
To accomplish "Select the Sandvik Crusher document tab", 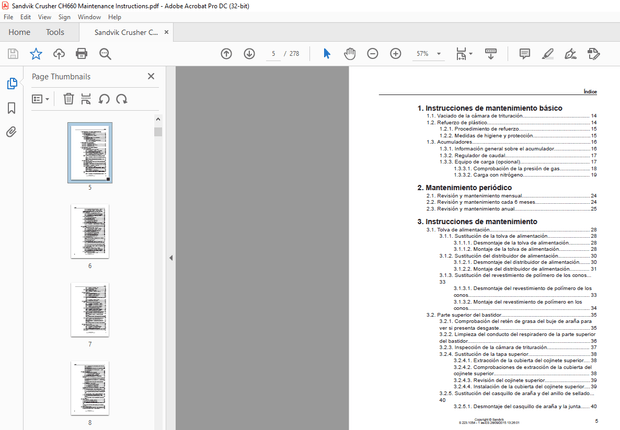I will [x=126, y=32].
